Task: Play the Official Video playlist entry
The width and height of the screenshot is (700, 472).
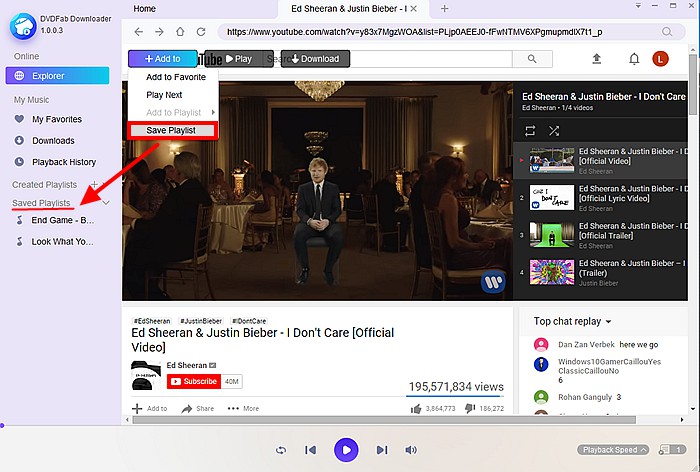Action: click(x=600, y=160)
